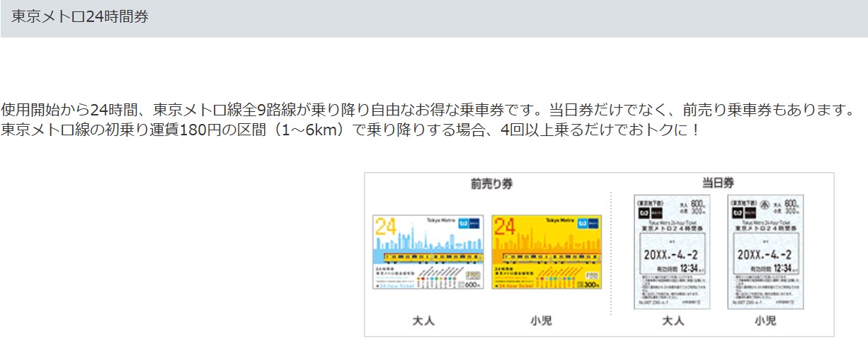Click the sentence about 初乗り運賃180円
Screen dimensions: 868x357
(350, 131)
